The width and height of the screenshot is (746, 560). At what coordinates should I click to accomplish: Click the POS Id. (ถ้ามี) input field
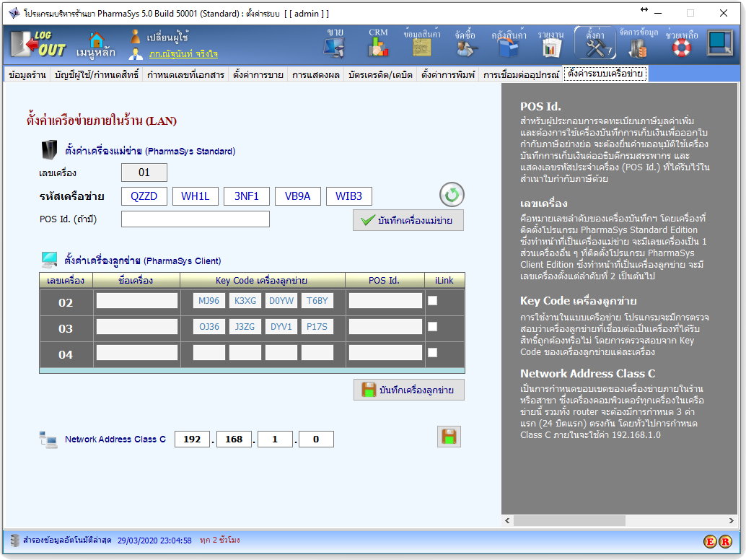(196, 219)
